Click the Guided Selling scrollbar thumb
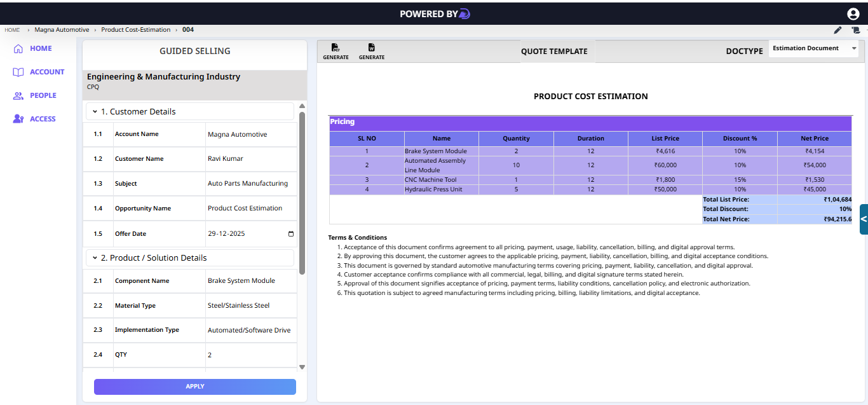Image resolution: width=868 pixels, height=405 pixels. point(302,193)
